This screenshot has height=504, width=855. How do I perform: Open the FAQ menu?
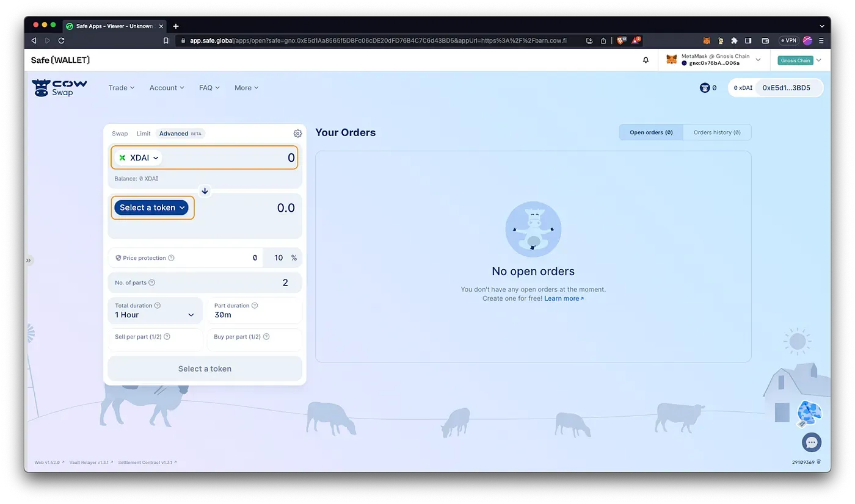[209, 88]
